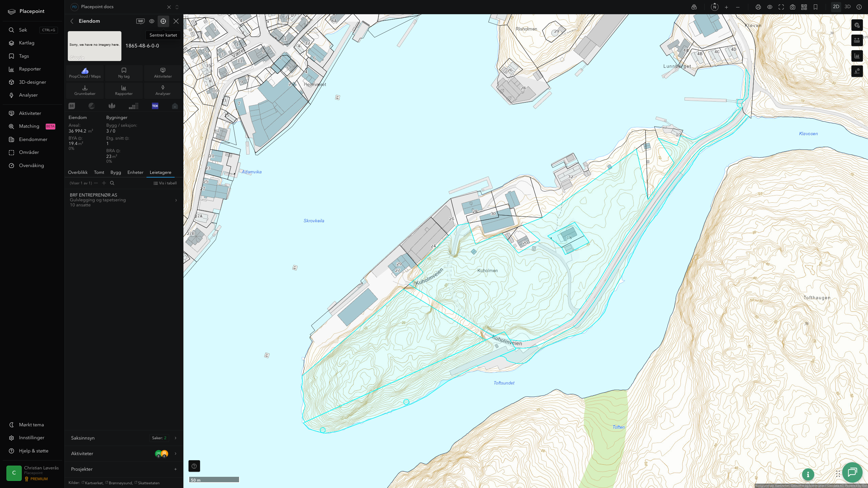Create a new tag with Ny tag
The height and width of the screenshot is (488, 868).
(x=124, y=73)
